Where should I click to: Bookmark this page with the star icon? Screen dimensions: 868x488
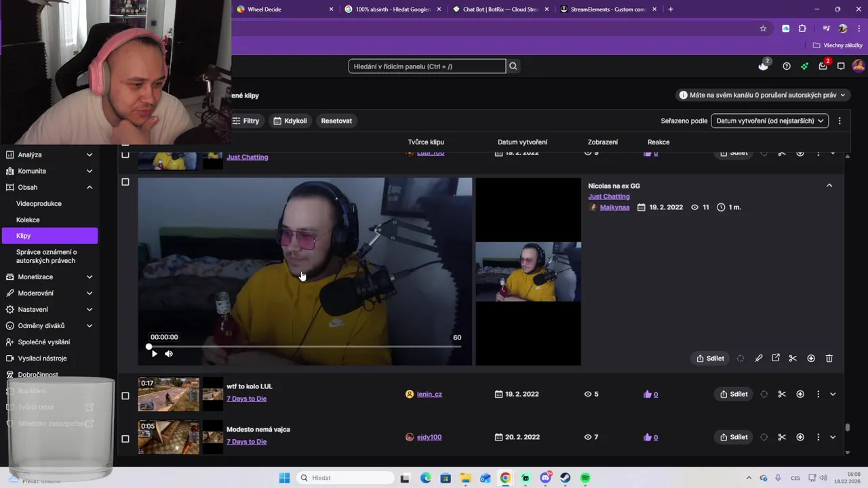coord(763,28)
